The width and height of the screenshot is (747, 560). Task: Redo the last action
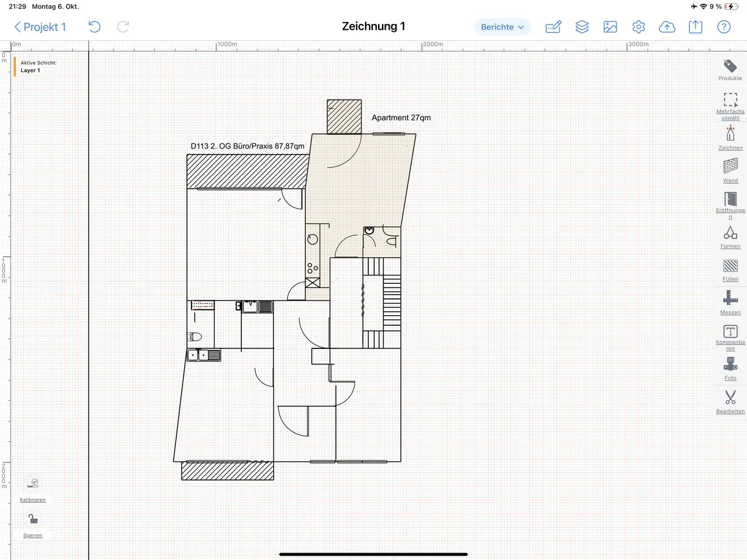[x=123, y=26]
